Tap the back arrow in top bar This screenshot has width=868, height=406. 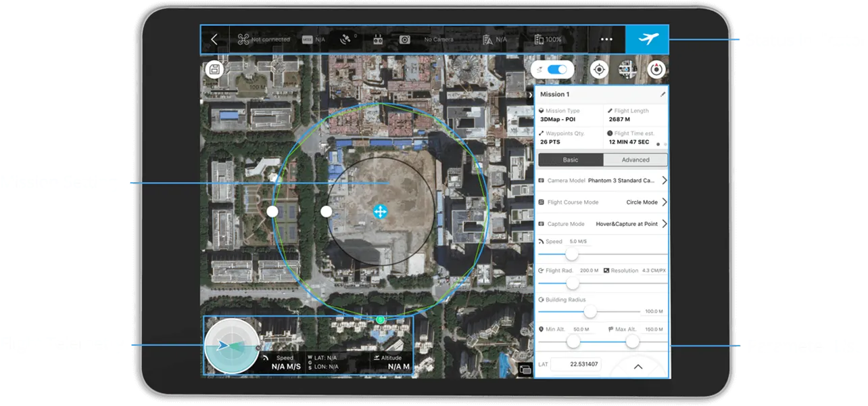[x=214, y=39]
